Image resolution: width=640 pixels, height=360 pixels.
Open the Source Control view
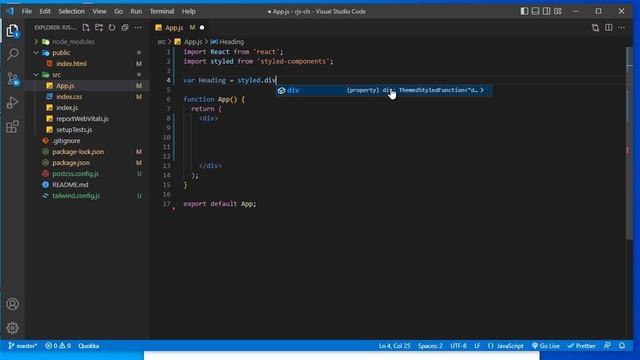(x=13, y=78)
